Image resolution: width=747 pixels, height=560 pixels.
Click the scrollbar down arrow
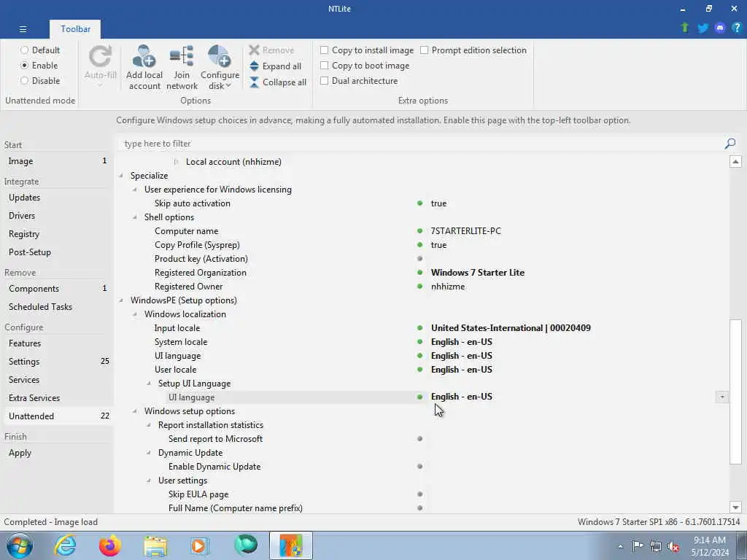click(735, 507)
